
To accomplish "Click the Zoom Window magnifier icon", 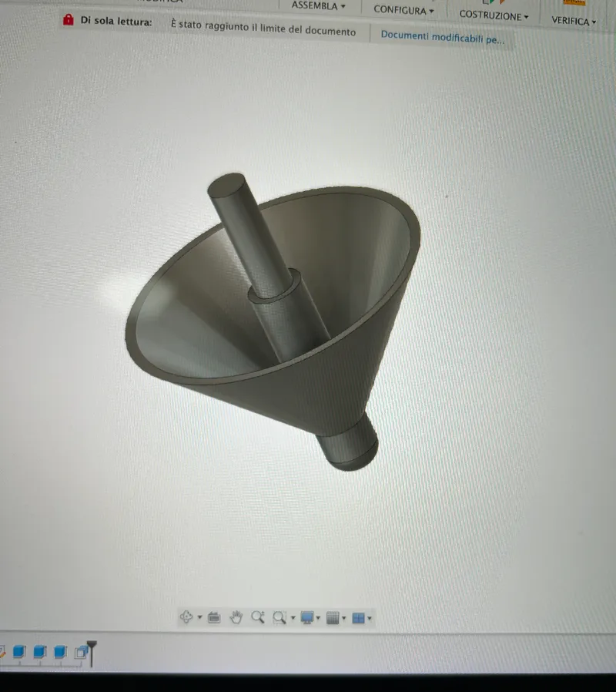I will 279,617.
